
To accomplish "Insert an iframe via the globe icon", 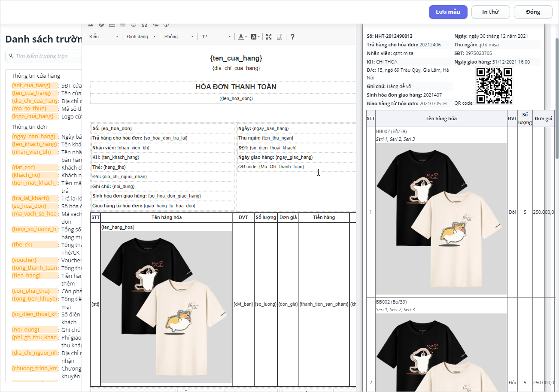I will tap(166, 24).
